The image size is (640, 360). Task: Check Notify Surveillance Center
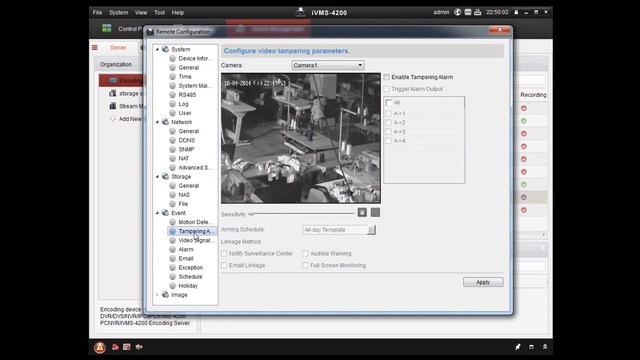tap(224, 253)
